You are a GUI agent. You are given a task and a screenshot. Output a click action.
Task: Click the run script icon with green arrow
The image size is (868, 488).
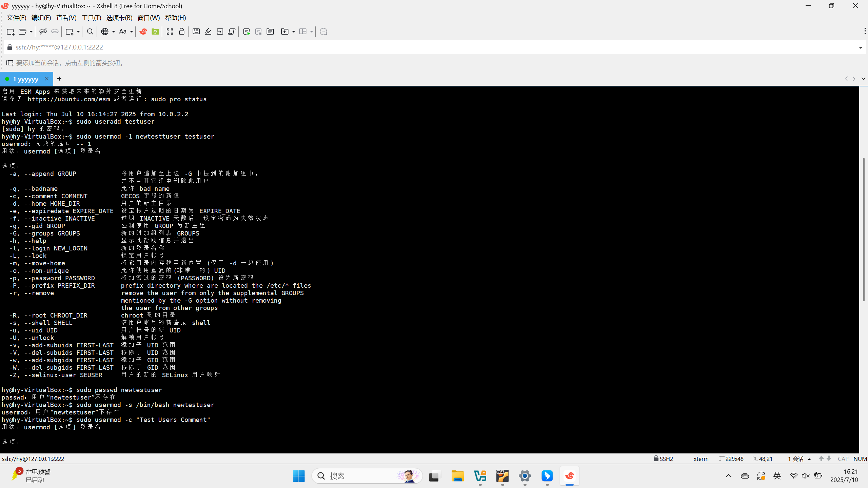(246, 32)
